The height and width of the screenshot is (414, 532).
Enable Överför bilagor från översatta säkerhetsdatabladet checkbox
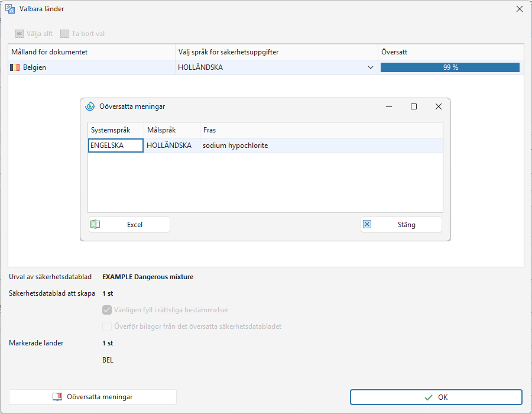coord(107,326)
